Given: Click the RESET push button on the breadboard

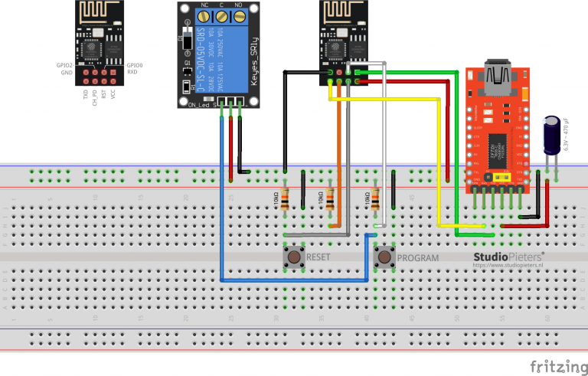Looking at the screenshot, I should [294, 257].
